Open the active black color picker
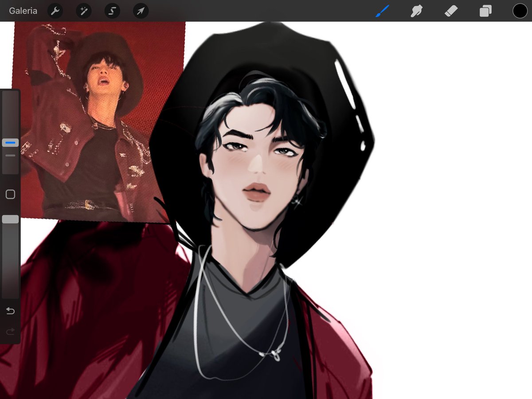This screenshot has height=399, width=532. pyautogui.click(x=520, y=11)
